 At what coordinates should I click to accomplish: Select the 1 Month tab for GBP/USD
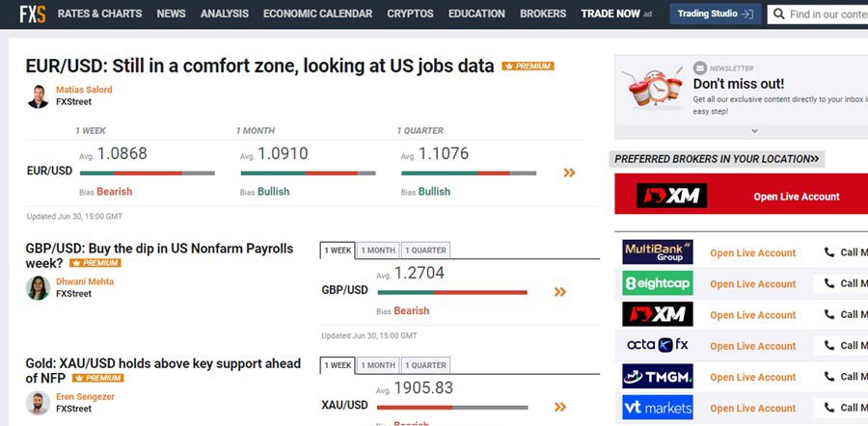[377, 251]
